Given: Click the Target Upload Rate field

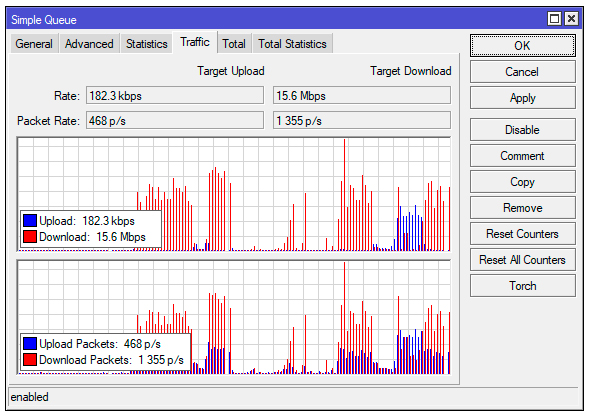Looking at the screenshot, I should tap(175, 96).
